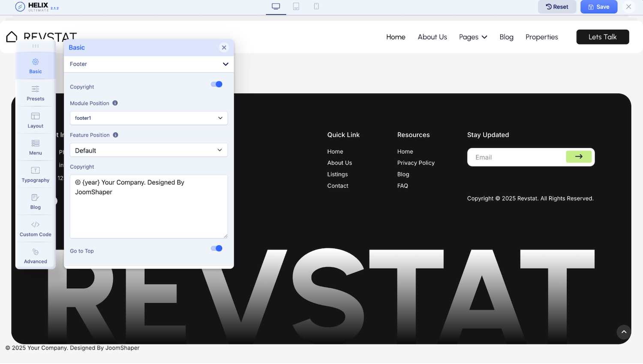Image resolution: width=643 pixels, height=364 pixels.
Task: Click the scroll-to-top arrow button
Action: (624, 332)
